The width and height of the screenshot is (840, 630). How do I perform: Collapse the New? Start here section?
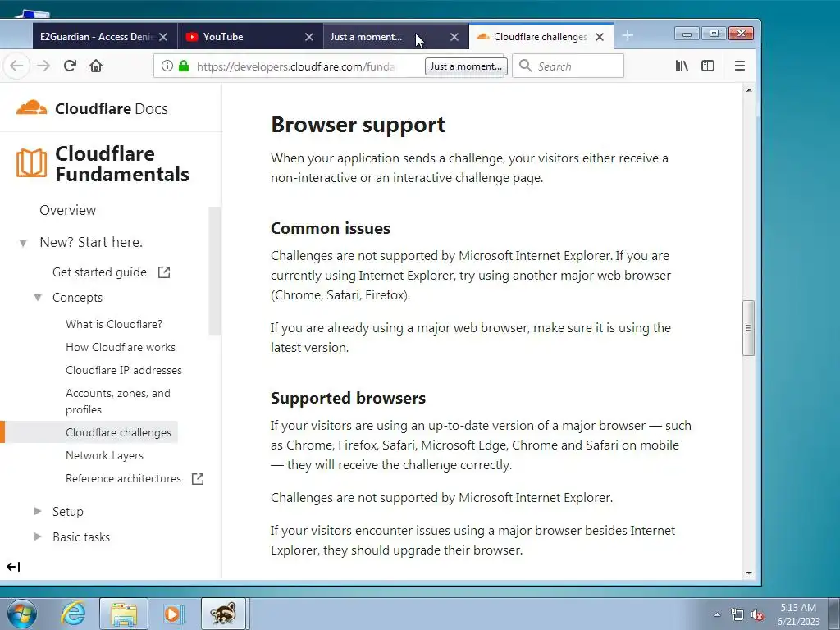click(23, 243)
